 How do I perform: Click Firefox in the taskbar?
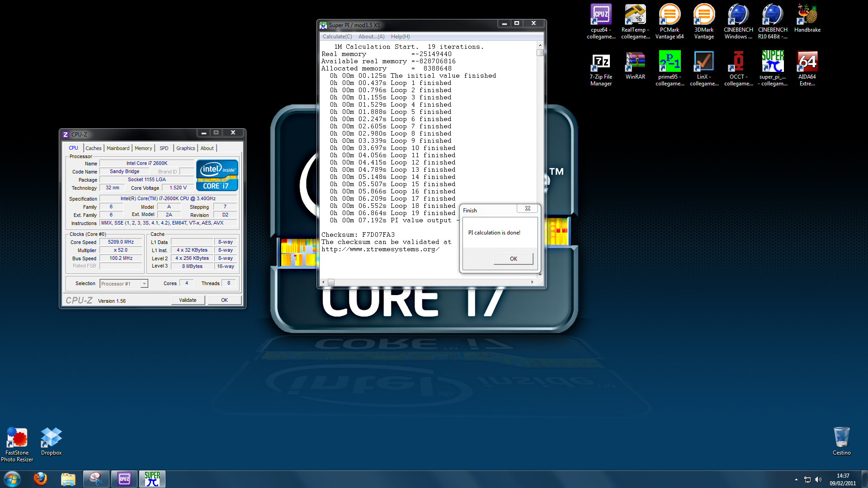[x=40, y=479]
